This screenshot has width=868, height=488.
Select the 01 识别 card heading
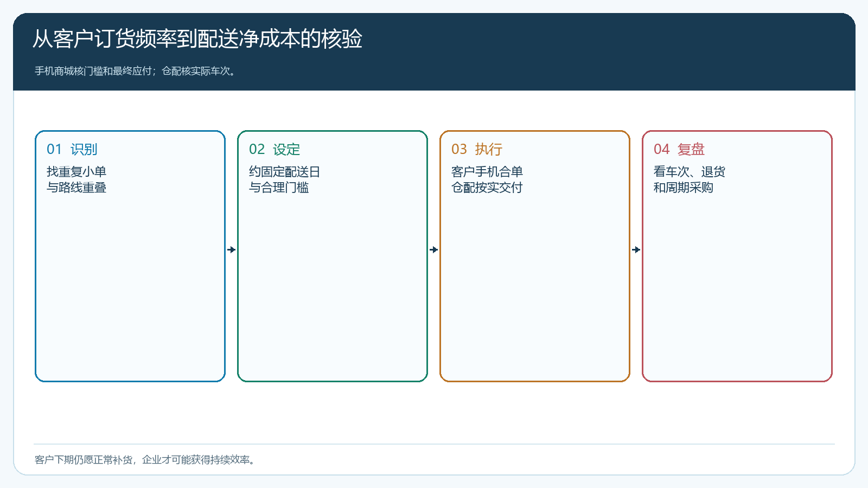[72, 149]
